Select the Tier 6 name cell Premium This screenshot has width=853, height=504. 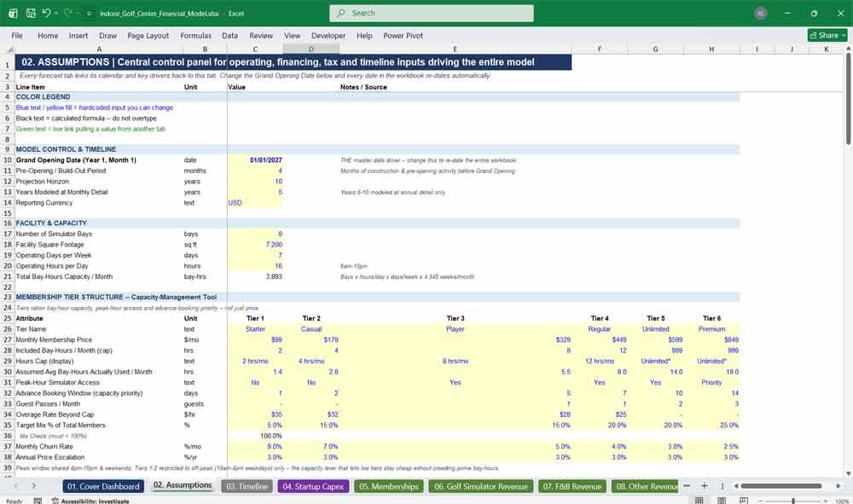[x=711, y=329]
